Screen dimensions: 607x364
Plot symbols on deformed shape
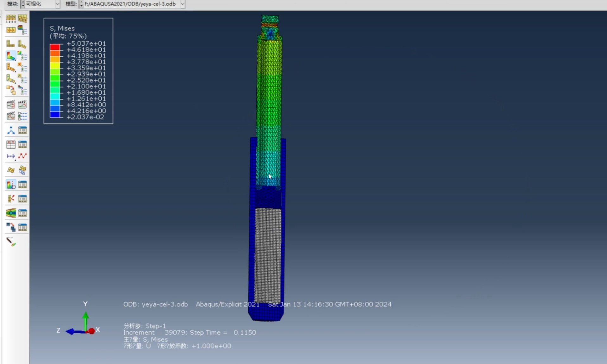(11, 67)
